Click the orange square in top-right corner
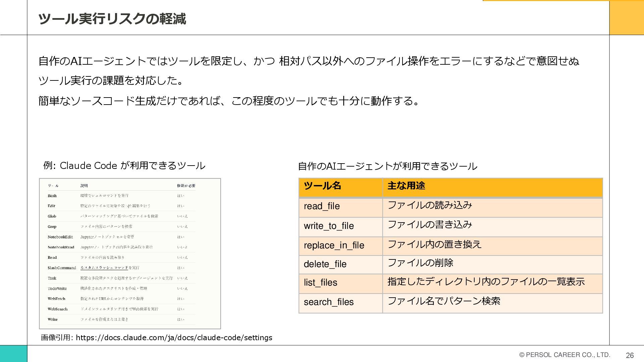644x362 pixels. (x=626, y=17)
